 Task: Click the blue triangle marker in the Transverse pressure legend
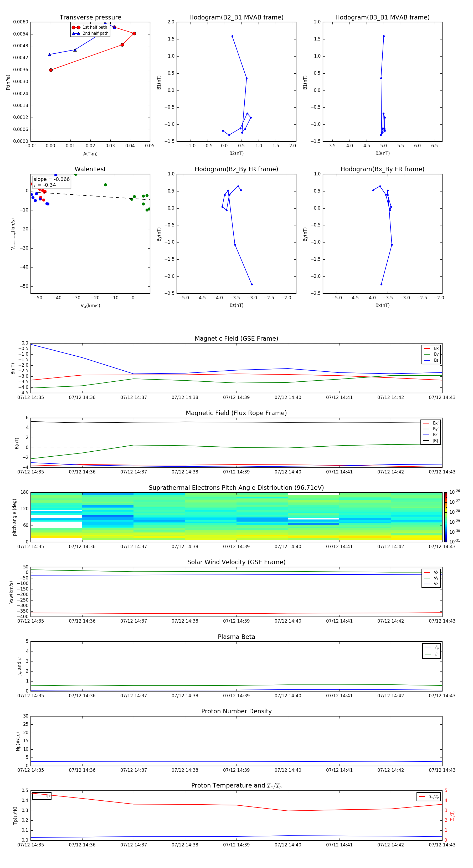[x=76, y=33]
